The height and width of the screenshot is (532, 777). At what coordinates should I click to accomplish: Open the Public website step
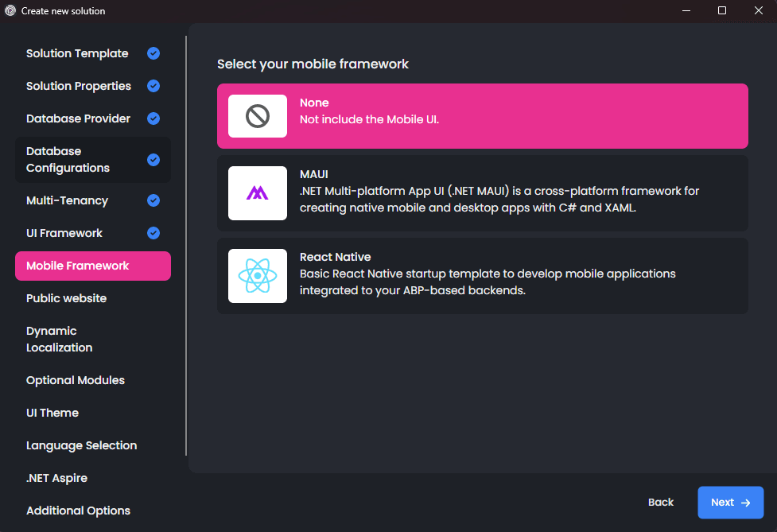point(66,297)
